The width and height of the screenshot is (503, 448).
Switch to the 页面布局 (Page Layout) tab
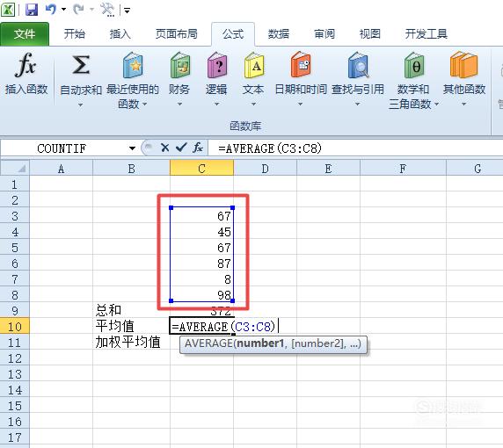click(x=177, y=33)
